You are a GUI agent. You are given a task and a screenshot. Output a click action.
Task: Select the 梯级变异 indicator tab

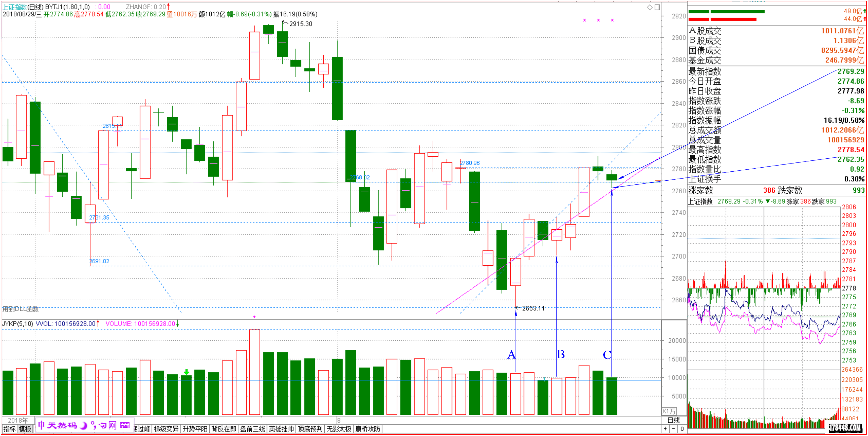(x=166, y=429)
